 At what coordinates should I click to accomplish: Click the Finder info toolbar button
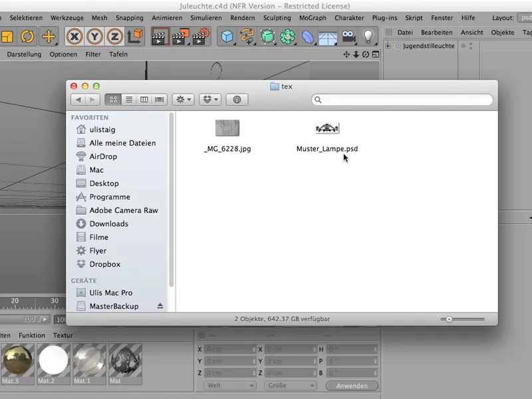(x=237, y=99)
